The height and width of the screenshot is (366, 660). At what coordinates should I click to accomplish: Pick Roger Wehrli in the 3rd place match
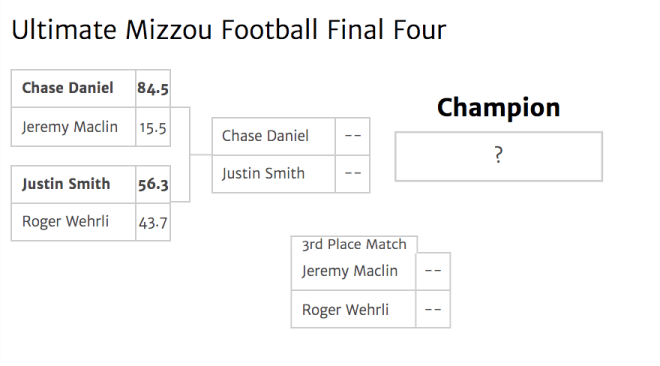[x=353, y=309]
